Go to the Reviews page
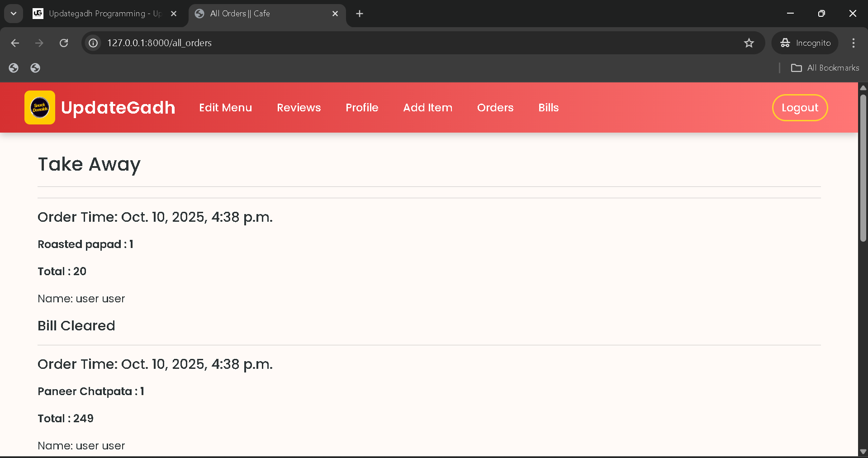 point(299,108)
